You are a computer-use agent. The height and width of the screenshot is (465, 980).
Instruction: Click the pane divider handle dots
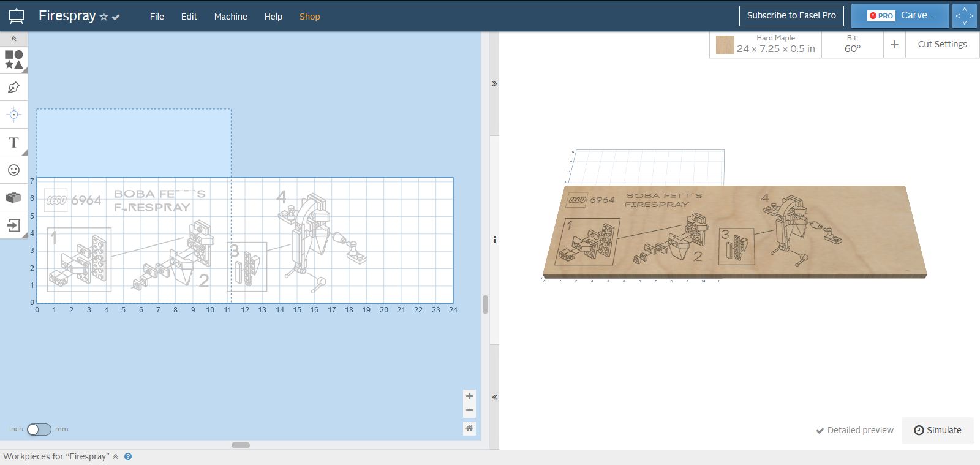pyautogui.click(x=494, y=240)
